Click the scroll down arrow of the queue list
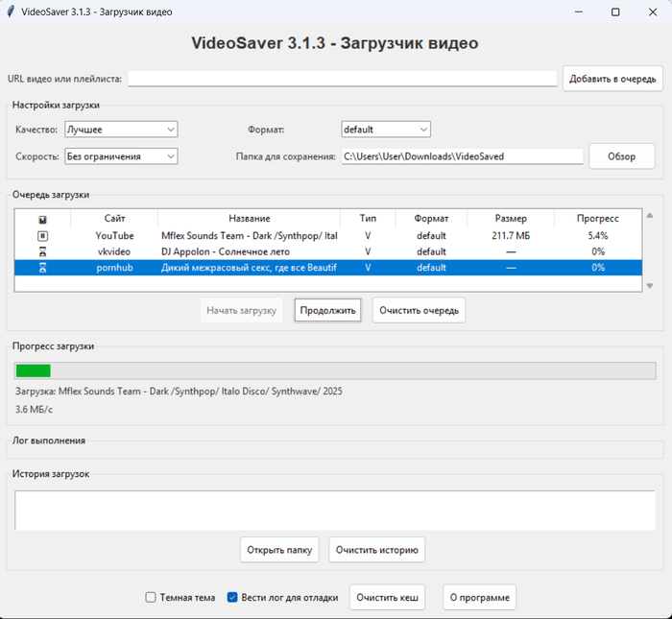This screenshot has height=619, width=672. tap(650, 285)
